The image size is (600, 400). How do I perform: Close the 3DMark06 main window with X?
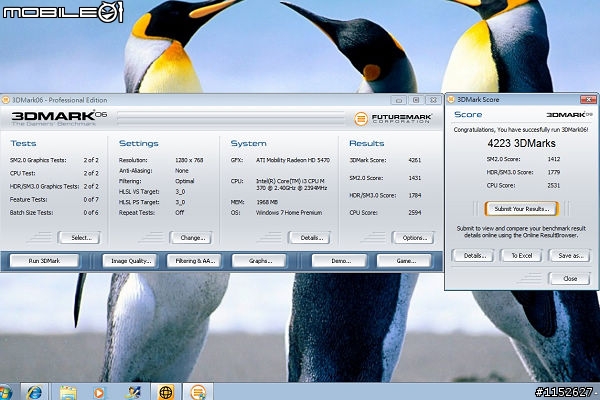(433, 100)
